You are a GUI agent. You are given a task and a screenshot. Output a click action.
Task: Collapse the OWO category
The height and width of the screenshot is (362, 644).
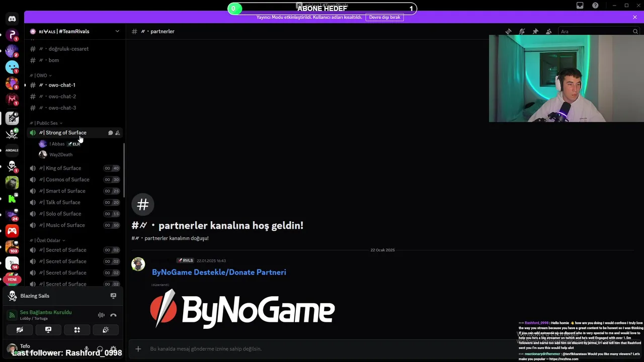click(x=41, y=75)
